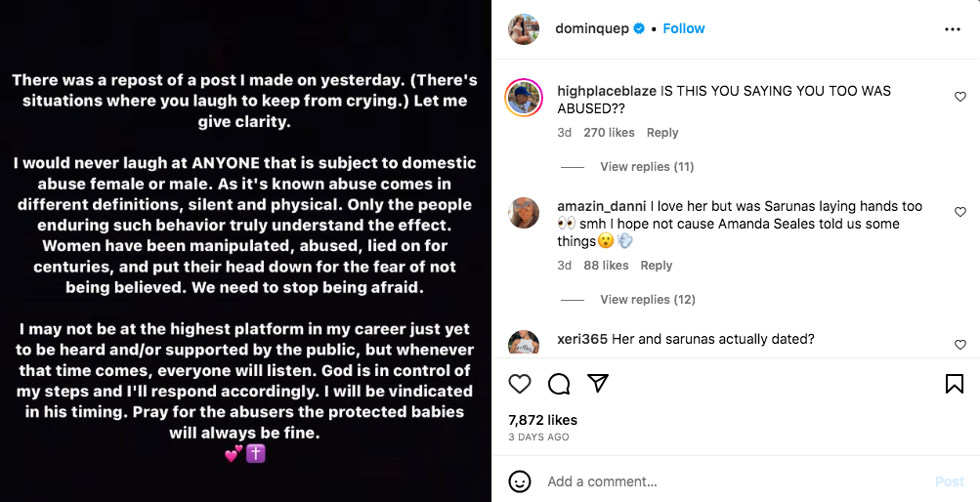Screen dimensions: 980x502
Task: Like xeri365's comment
Action: [x=960, y=345]
